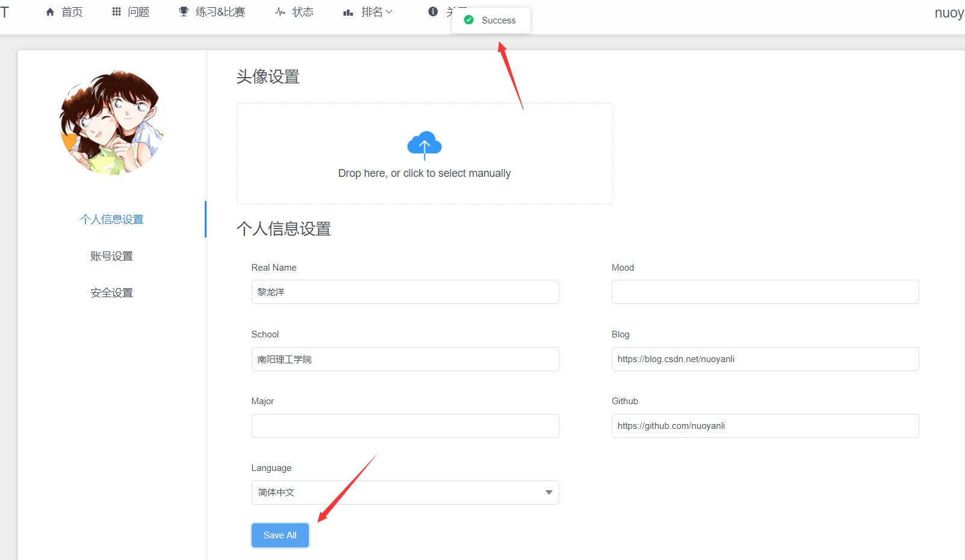Click inside the empty Mood field
This screenshot has width=965, height=560.
click(765, 292)
